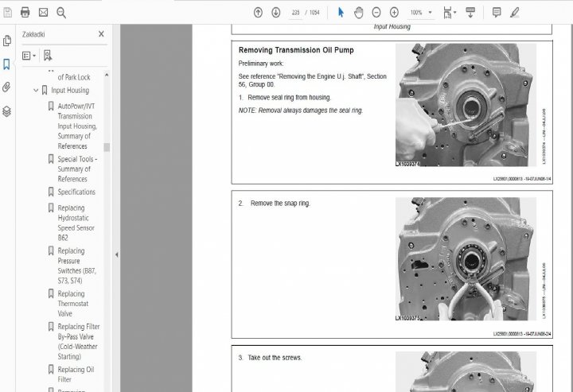Open the Specifications bookmark
Image resolution: width=573 pixels, height=392 pixels.
[x=76, y=192]
